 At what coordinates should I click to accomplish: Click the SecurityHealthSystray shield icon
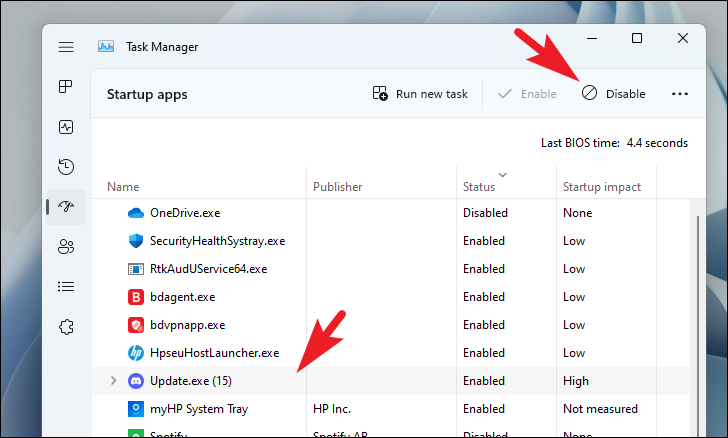[x=136, y=241]
